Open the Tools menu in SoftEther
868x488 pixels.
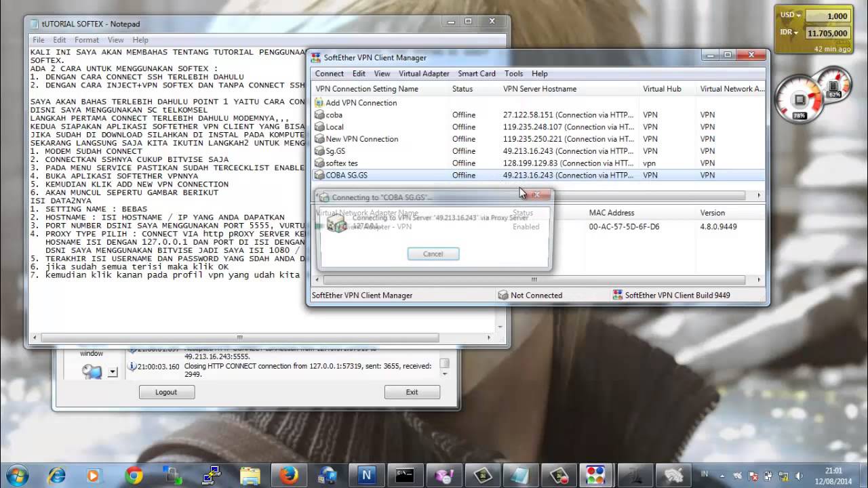click(513, 73)
